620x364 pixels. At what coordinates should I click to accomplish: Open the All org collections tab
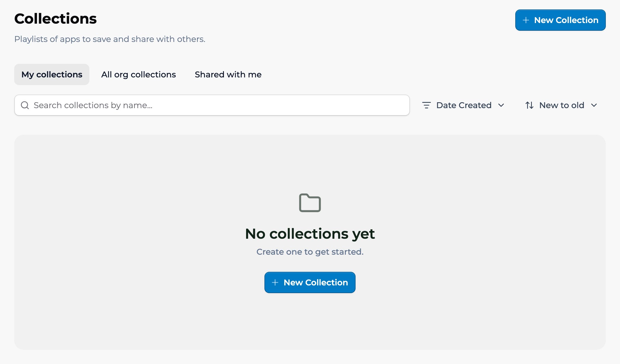click(x=138, y=74)
